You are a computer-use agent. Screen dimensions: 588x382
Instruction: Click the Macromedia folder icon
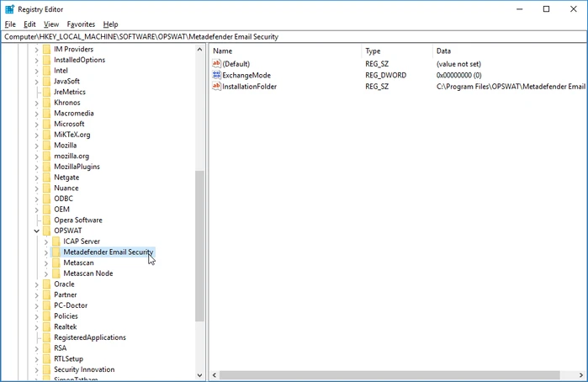tap(46, 114)
